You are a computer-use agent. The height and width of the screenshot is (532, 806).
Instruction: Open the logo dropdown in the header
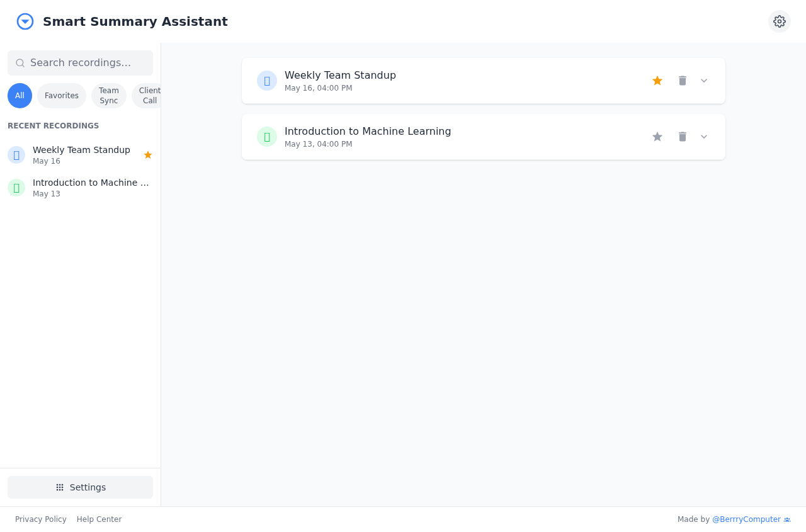click(25, 21)
